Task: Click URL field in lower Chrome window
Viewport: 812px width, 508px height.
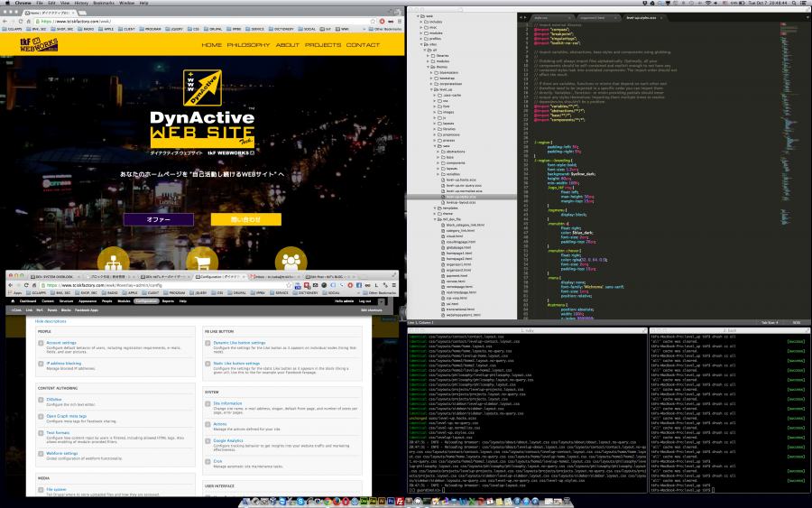Action: [x=166, y=285]
